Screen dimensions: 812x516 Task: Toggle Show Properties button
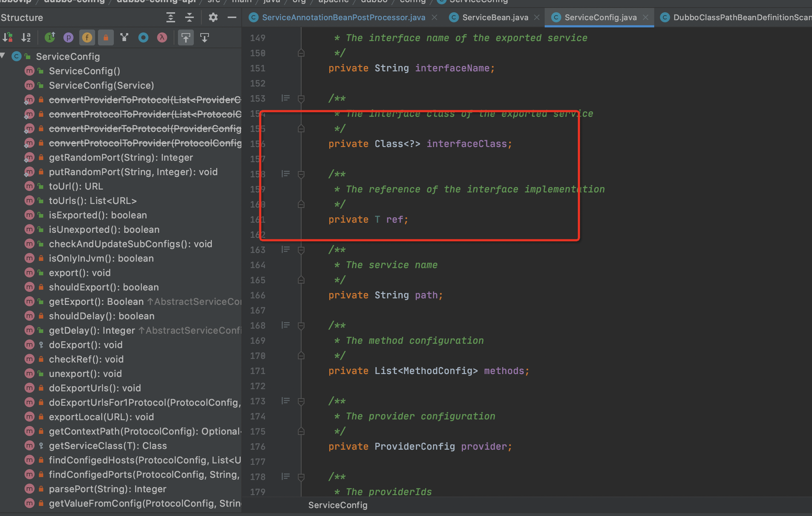[x=68, y=37]
